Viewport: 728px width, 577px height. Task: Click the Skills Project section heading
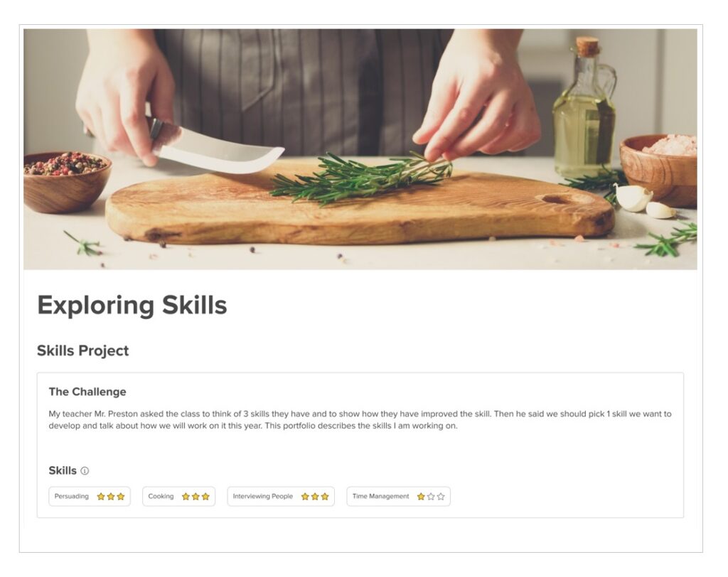coord(83,351)
